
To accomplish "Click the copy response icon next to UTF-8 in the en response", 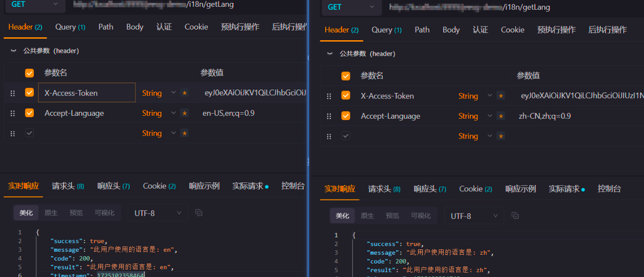I will (x=199, y=213).
